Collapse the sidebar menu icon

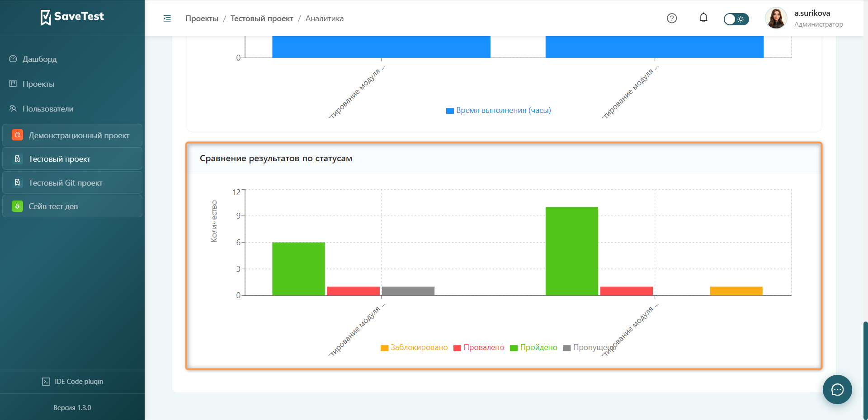(167, 19)
